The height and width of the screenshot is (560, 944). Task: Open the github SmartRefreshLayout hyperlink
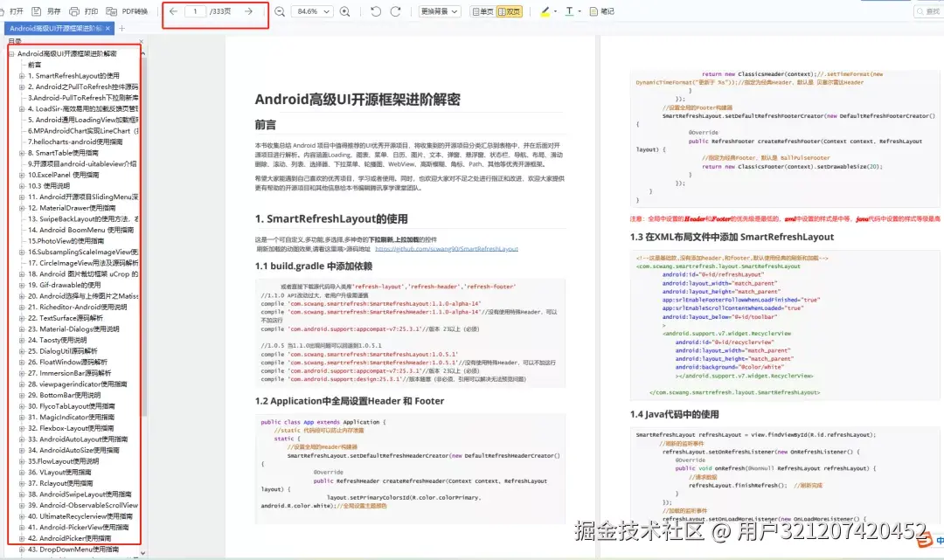446,248
